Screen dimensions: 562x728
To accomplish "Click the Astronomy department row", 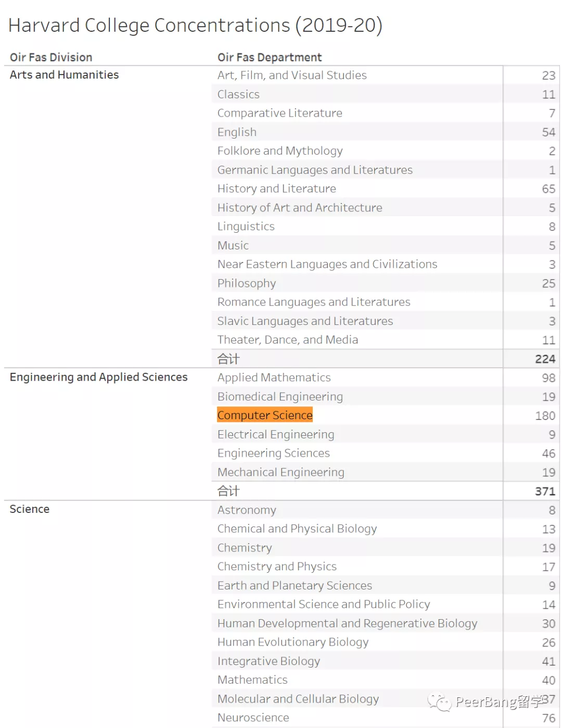I will (x=247, y=510).
